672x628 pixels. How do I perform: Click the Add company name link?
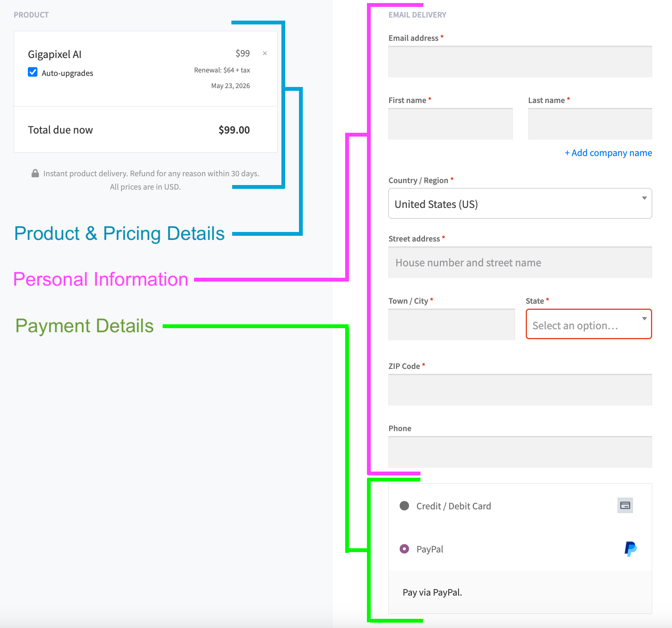click(609, 153)
